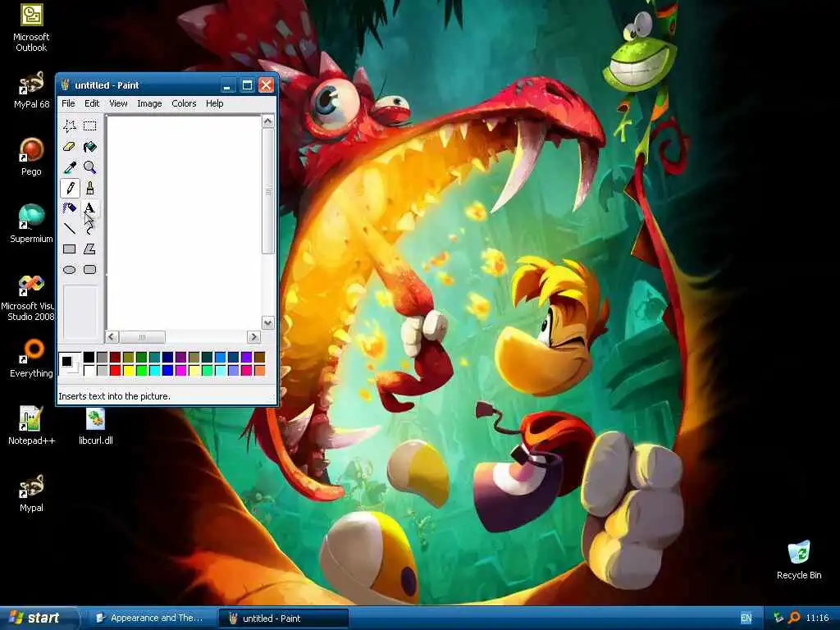Select the libcurl.dll file on desktop
This screenshot has width=840, height=630.
click(x=95, y=426)
